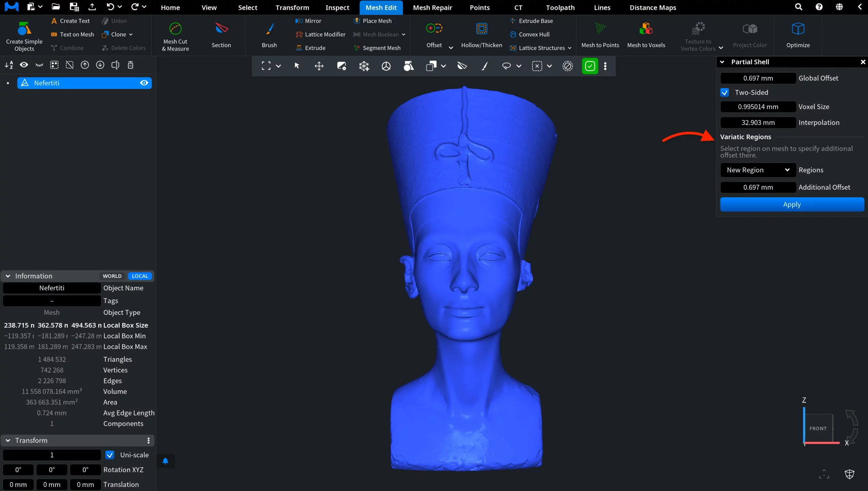Switch to the Toolpath tab
This screenshot has width=868, height=491.
560,7
